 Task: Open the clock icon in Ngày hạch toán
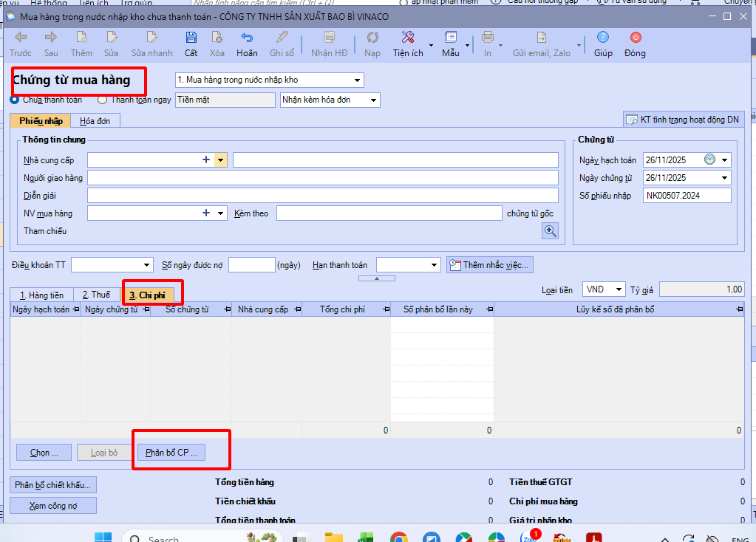tap(709, 159)
